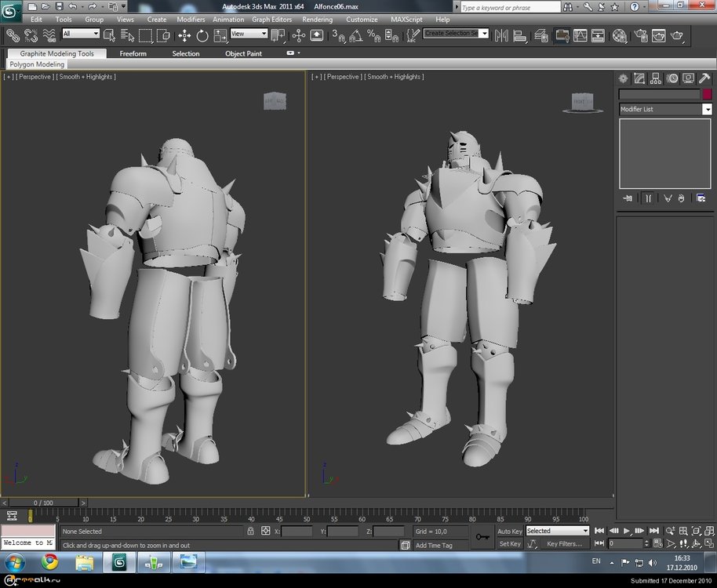Click Configure Modifier Sets icon
717x588 pixels.
coord(701,198)
